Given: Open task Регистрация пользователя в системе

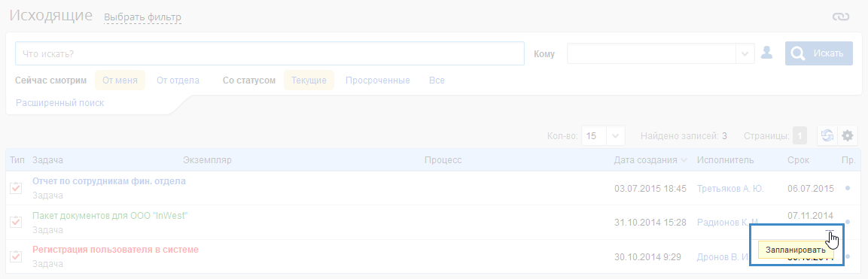Looking at the screenshot, I should coord(115,250).
